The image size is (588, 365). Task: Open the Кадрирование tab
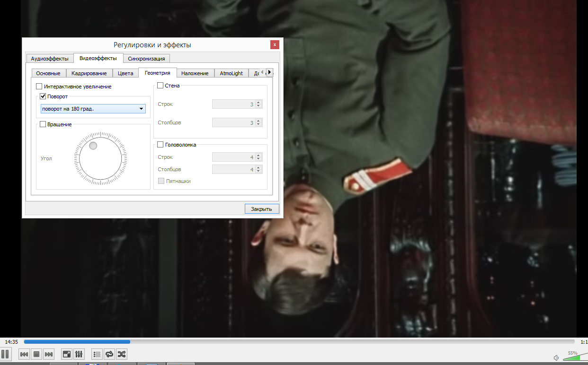click(x=89, y=73)
